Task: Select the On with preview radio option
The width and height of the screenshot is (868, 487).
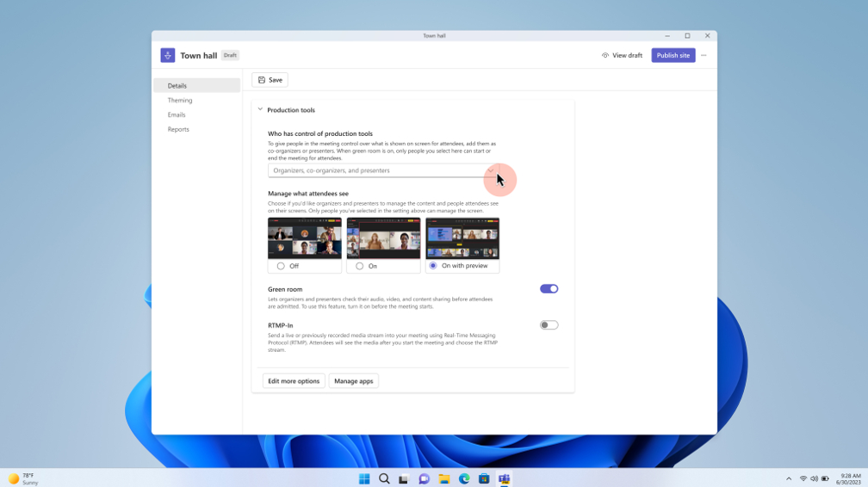Action: [x=433, y=266]
